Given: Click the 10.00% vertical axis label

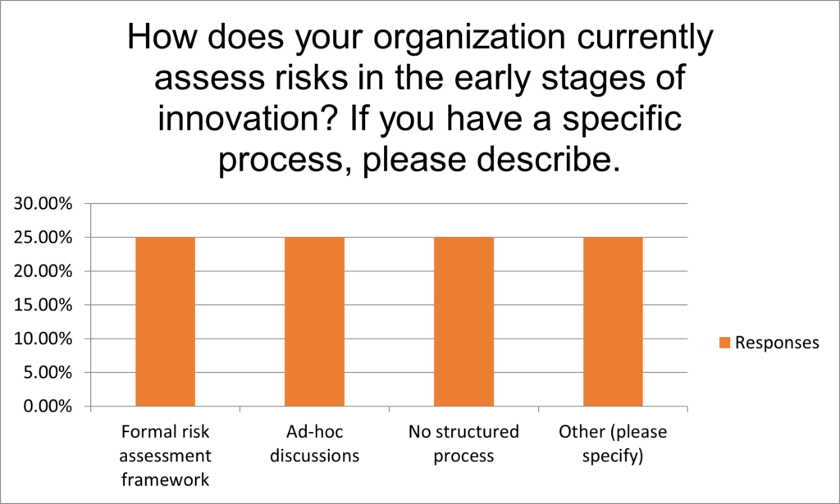Looking at the screenshot, I should click(43, 338).
